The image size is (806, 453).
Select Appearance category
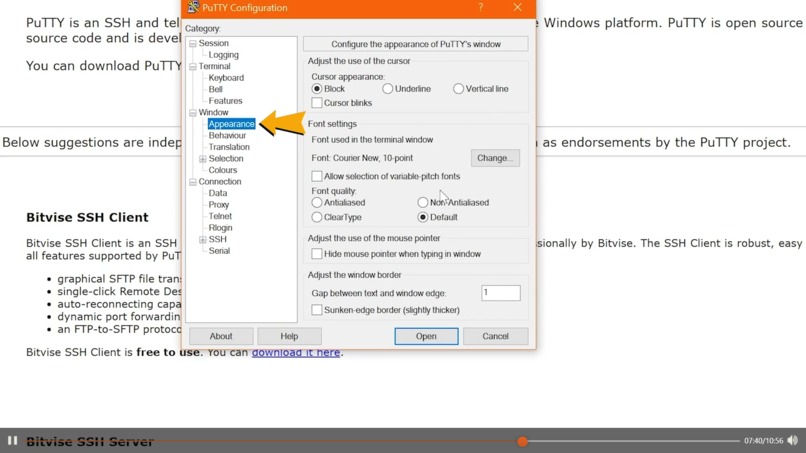coord(231,124)
